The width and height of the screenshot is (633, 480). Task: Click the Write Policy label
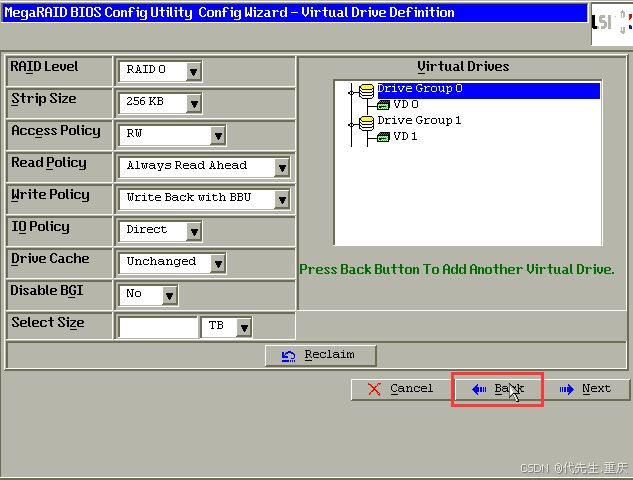[50, 195]
